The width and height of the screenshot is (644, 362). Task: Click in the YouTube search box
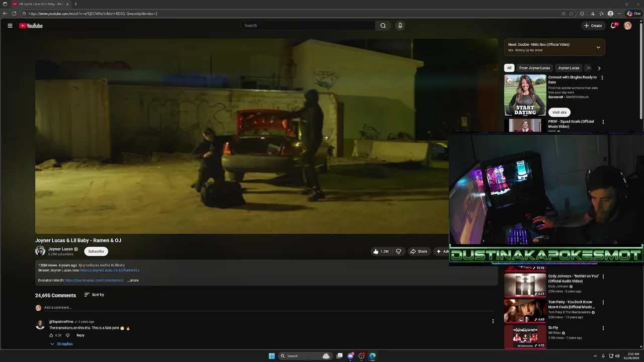pos(307,26)
